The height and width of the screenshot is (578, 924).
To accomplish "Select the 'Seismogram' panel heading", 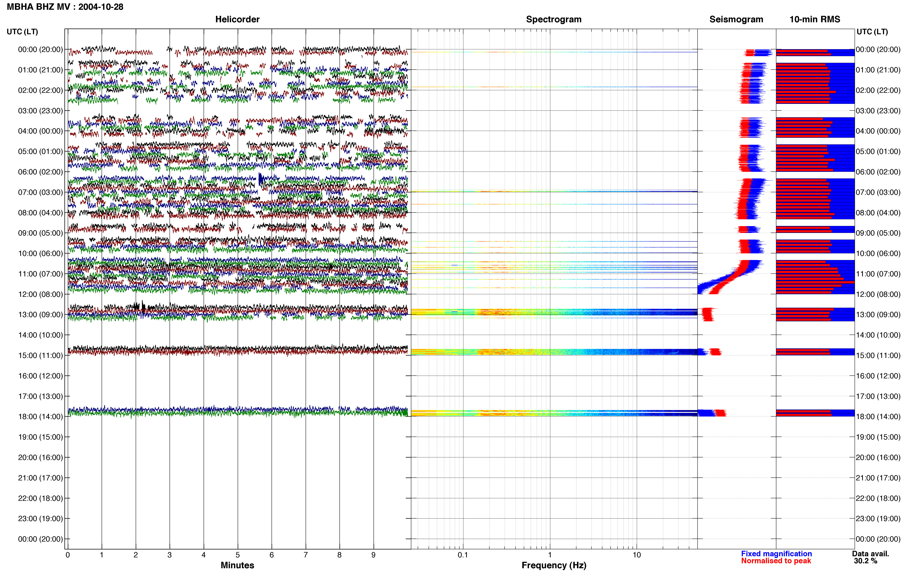I will click(x=736, y=20).
